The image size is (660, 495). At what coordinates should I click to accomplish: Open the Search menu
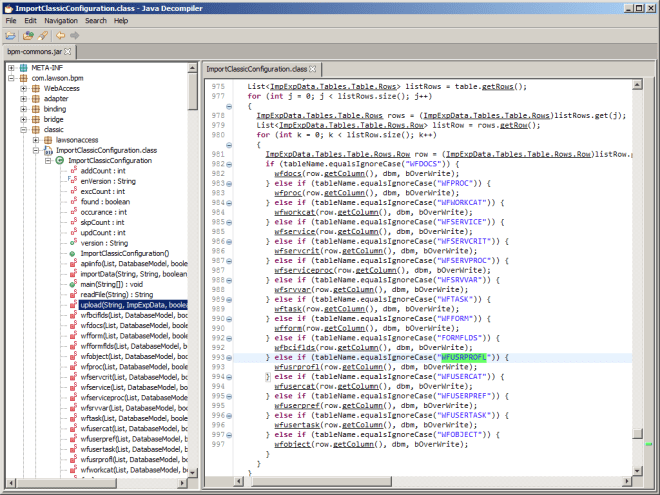96,20
